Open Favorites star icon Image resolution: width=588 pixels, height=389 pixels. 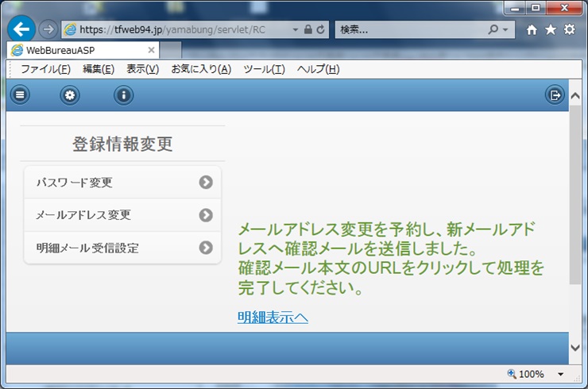(x=550, y=29)
